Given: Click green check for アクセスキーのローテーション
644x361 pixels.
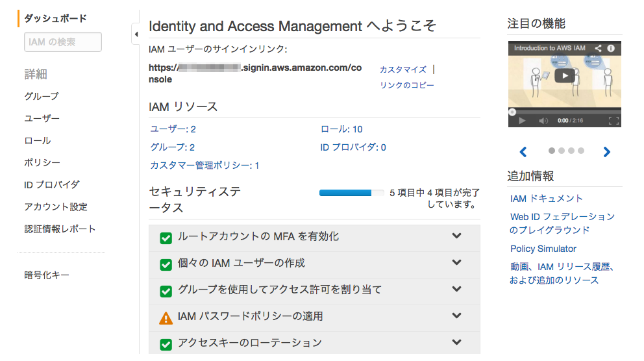Looking at the screenshot, I should pyautogui.click(x=166, y=343).
